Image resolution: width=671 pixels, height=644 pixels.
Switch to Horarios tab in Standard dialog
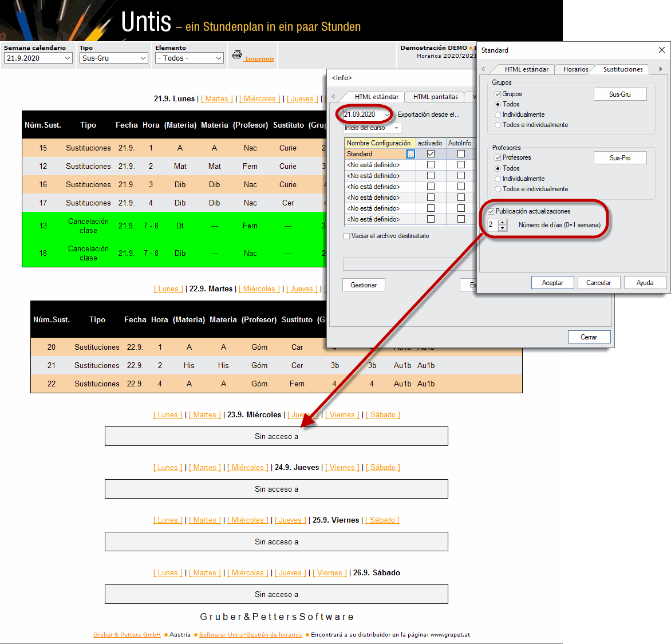pos(575,69)
